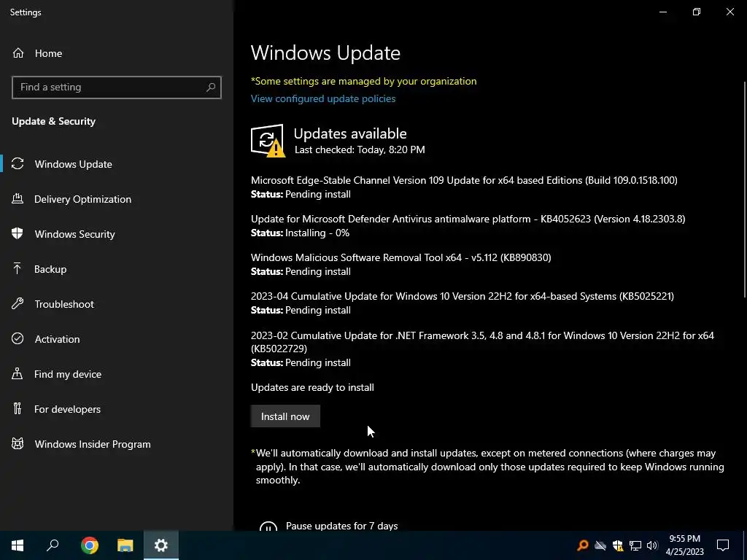The width and height of the screenshot is (747, 560).
Task: Click the Updates available warning status icon
Action: (268, 141)
